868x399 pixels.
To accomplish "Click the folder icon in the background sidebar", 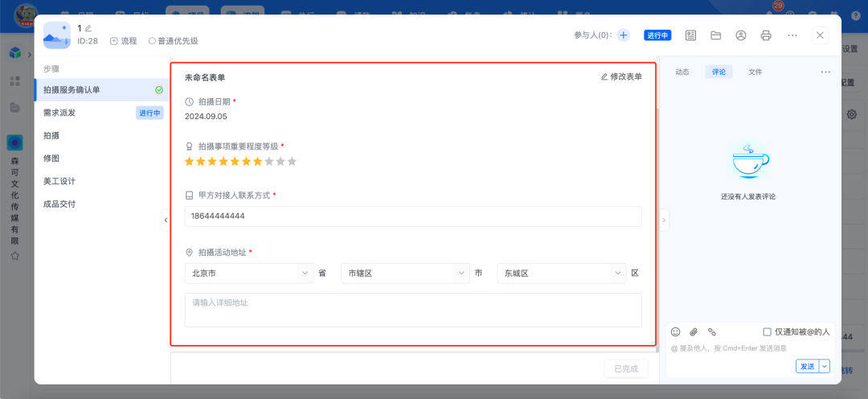I will (15, 108).
